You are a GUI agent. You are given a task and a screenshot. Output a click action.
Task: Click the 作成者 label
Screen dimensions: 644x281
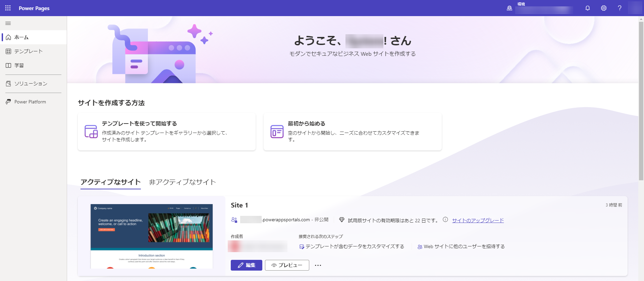click(237, 237)
